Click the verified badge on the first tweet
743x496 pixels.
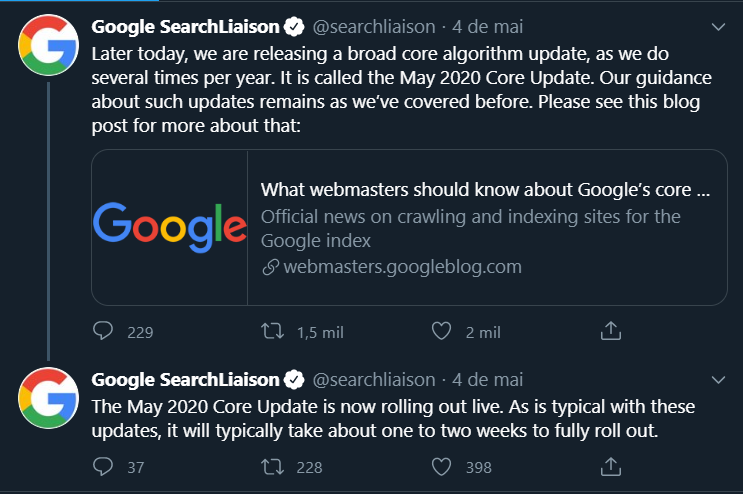click(x=294, y=26)
